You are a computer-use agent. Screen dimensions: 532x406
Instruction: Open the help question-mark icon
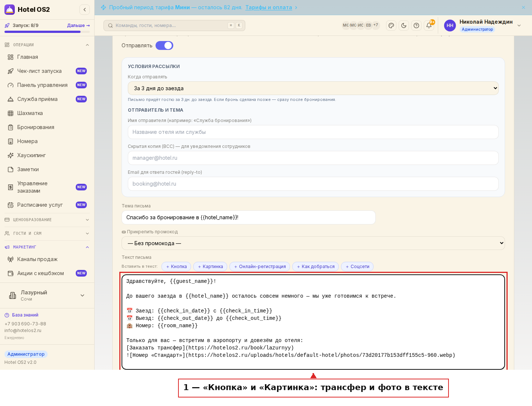point(416,26)
